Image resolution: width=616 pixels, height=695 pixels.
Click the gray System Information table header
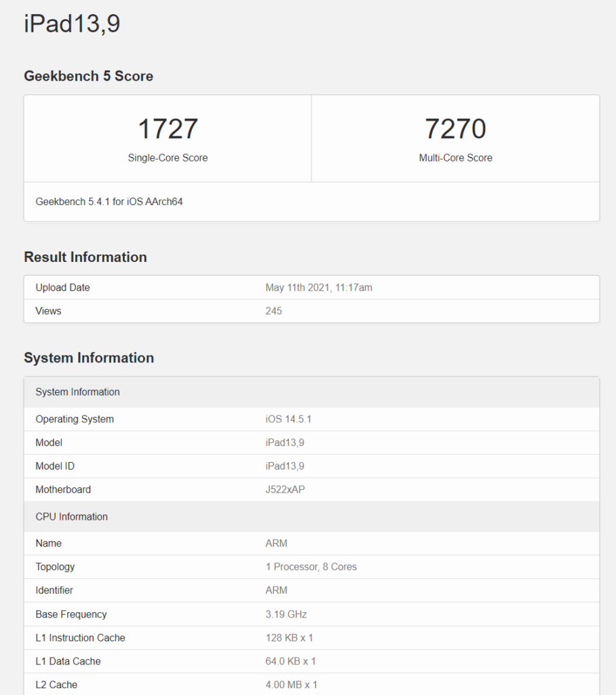pyautogui.click(x=77, y=392)
